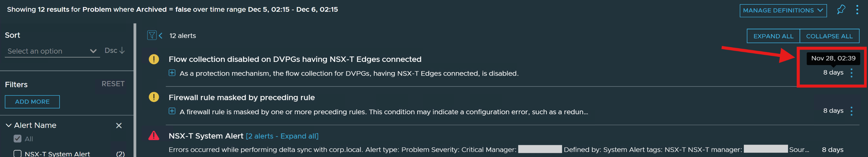Open actions menu for Flow collection alert
This screenshot has height=157, width=868.
[x=851, y=73]
